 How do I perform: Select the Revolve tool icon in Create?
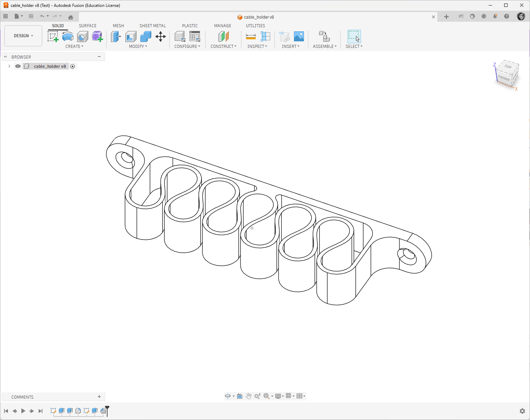tap(68, 36)
